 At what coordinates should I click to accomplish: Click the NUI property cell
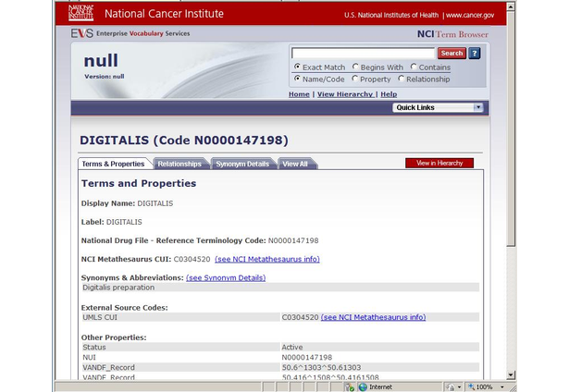tap(180, 357)
